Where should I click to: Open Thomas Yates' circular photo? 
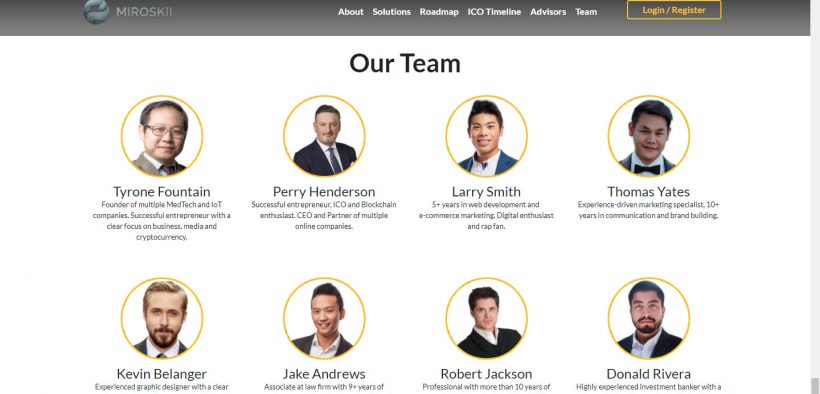[648, 136]
